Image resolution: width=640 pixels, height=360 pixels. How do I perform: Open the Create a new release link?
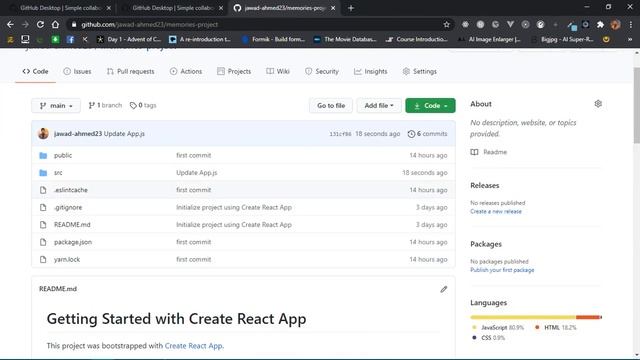click(x=496, y=211)
